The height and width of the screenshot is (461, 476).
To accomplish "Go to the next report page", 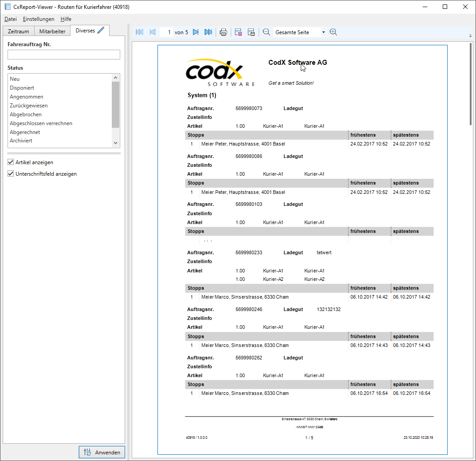I will tap(196, 32).
